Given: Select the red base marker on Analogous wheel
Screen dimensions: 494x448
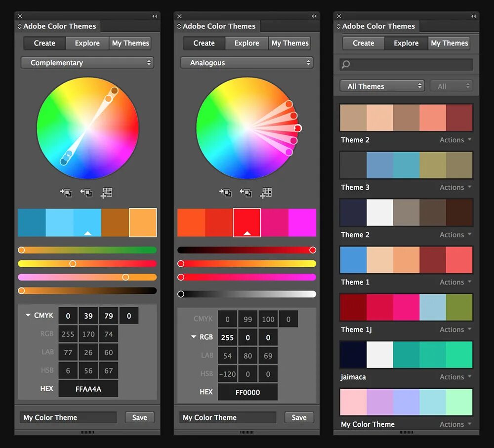Looking at the screenshot, I should click(x=298, y=128).
